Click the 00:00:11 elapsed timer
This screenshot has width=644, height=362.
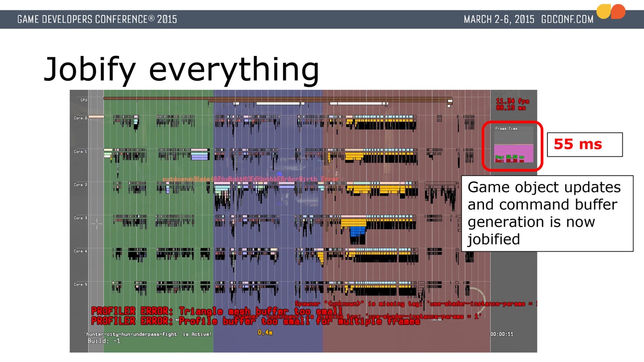tap(501, 334)
